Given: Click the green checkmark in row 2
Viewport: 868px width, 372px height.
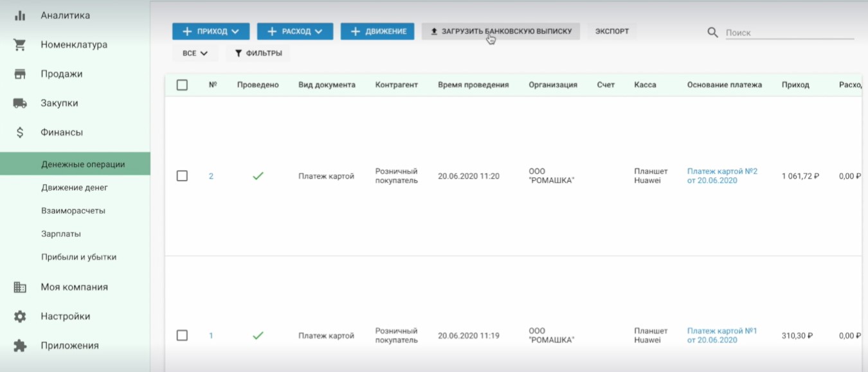Looking at the screenshot, I should [x=258, y=175].
